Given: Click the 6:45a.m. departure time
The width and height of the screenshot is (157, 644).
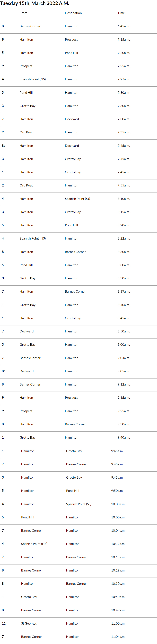Looking at the screenshot, I should pyautogui.click(x=123, y=26).
